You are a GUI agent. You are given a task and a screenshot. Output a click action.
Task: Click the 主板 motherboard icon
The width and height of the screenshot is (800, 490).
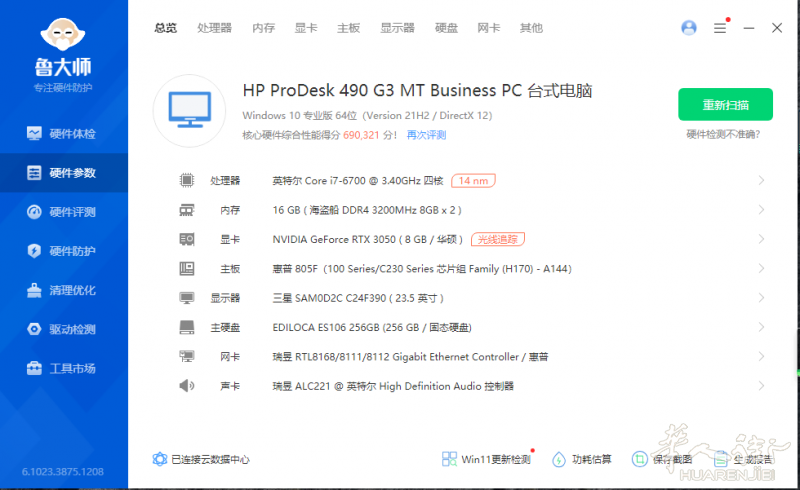click(x=187, y=268)
